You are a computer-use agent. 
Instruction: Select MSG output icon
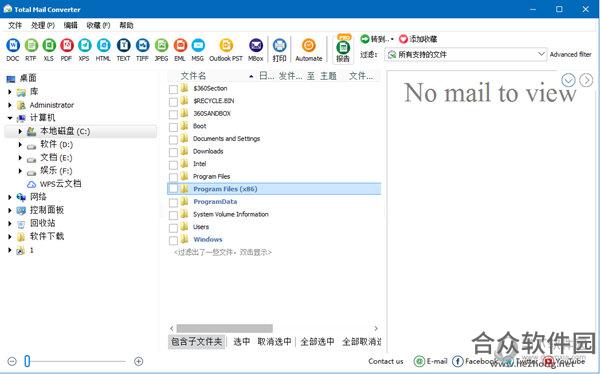point(198,45)
